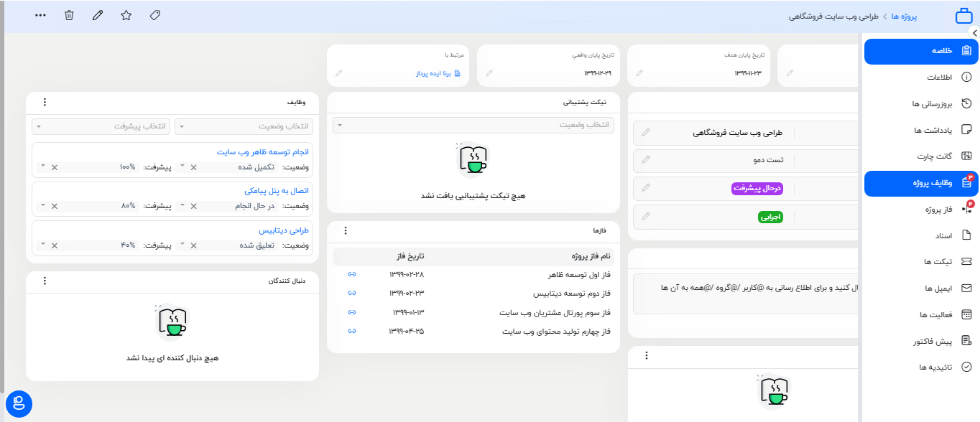
Task: Star the project as a favorite
Action: [126, 14]
